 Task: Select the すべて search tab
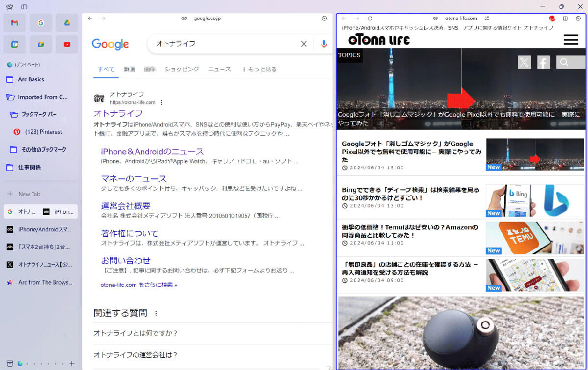[x=106, y=69]
